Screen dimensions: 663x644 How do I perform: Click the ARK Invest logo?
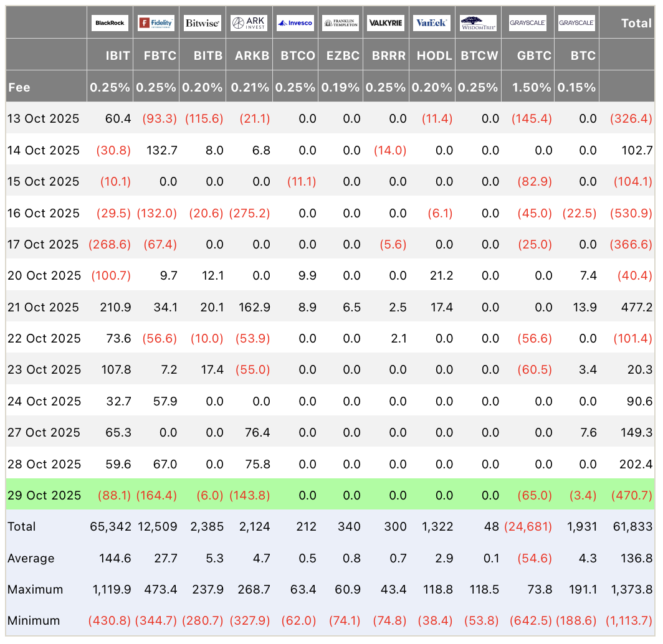249,23
